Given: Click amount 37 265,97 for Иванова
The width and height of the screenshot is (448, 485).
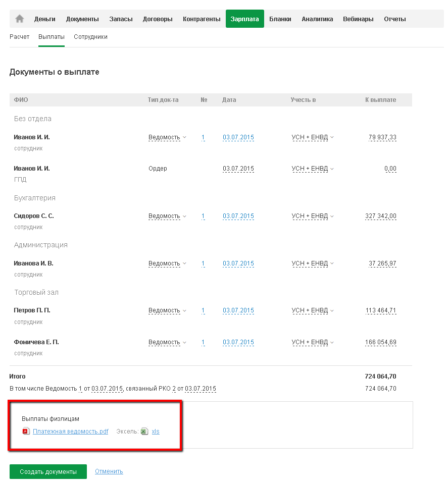Looking at the screenshot, I should pyautogui.click(x=382, y=263).
